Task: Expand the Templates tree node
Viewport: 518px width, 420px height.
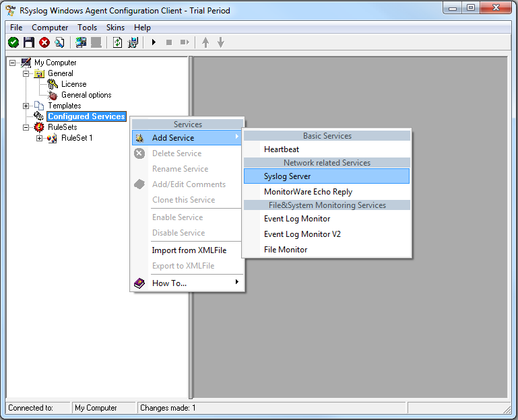Action: coord(26,106)
